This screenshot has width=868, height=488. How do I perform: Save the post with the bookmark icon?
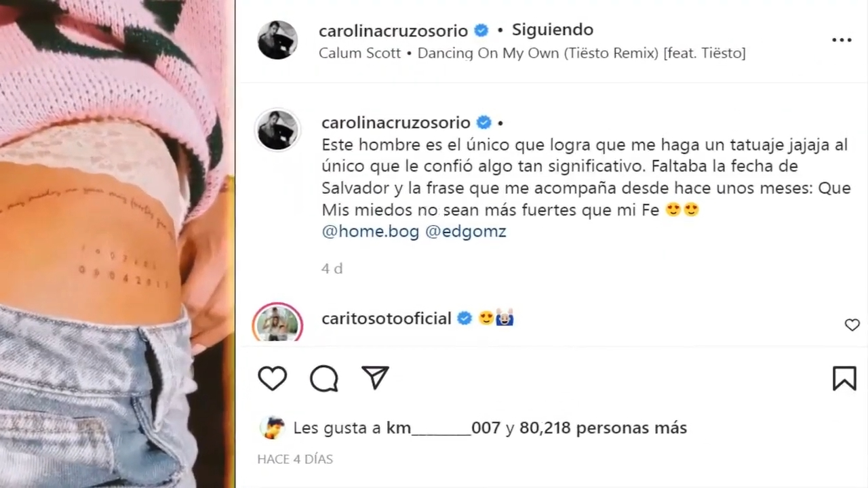(x=844, y=378)
